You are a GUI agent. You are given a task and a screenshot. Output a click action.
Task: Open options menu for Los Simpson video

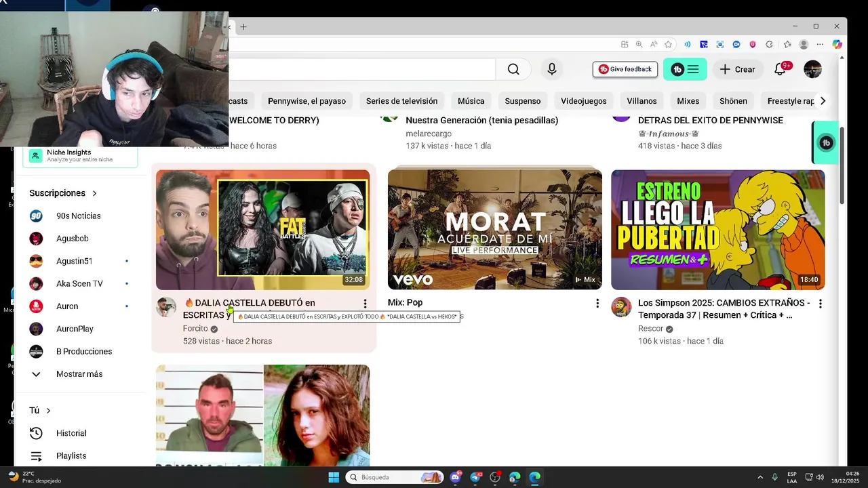click(x=820, y=304)
